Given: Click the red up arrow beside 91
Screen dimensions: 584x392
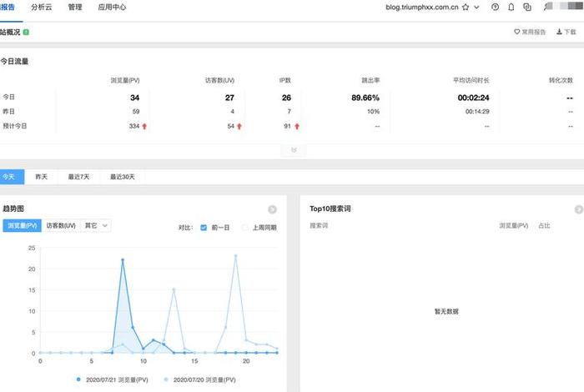Looking at the screenshot, I should tap(297, 127).
